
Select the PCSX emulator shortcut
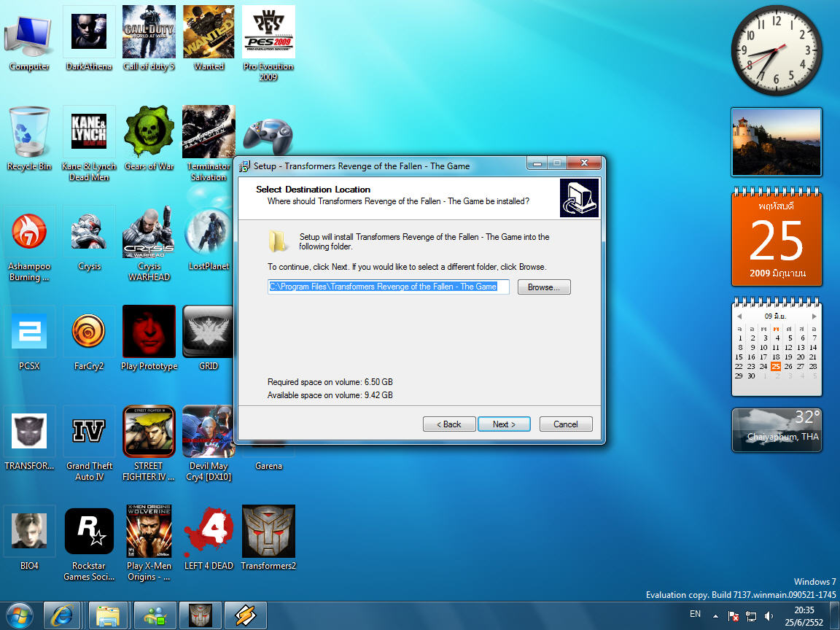click(x=29, y=338)
